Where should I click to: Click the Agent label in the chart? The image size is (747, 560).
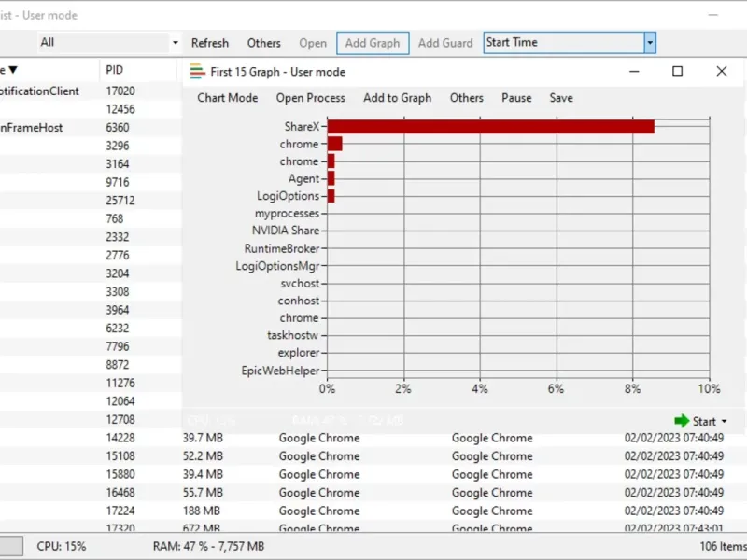(x=303, y=179)
